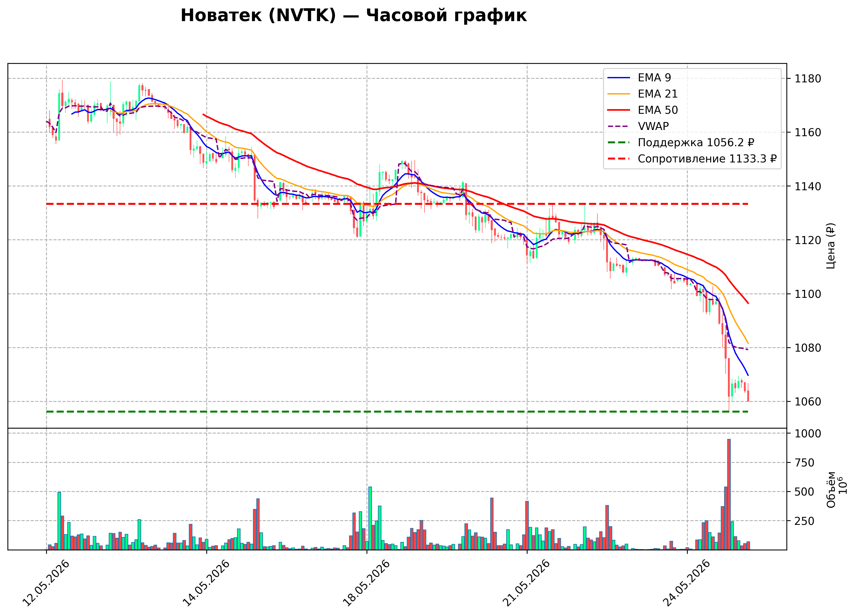Select the "EMA 21" legend label

[657, 94]
